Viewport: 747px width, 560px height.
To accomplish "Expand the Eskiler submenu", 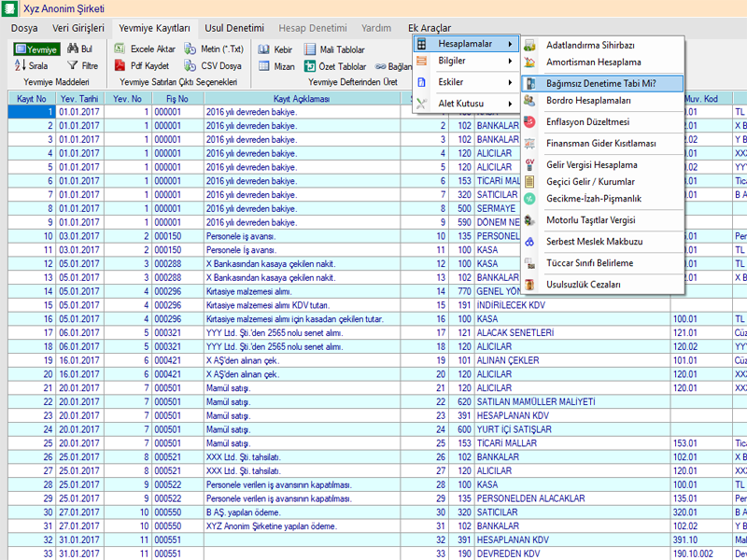I will pos(465,82).
